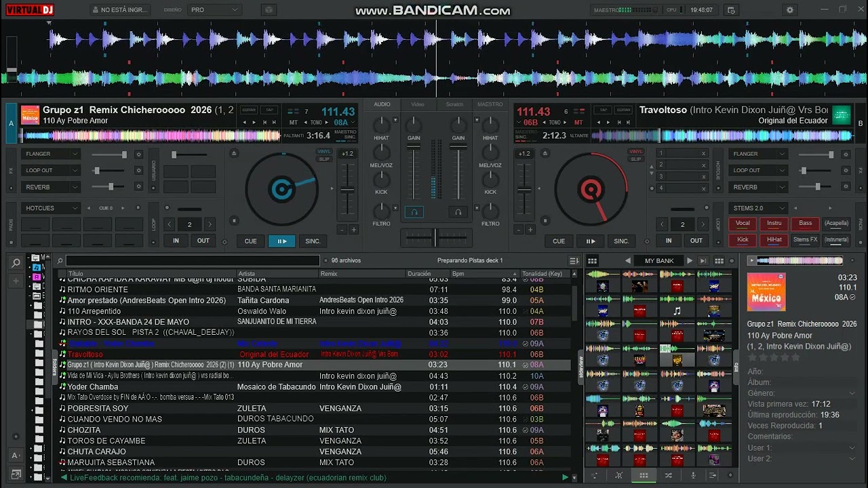This screenshot has width=868, height=488.
Task: Toggle VINYL mode on deck B
Action: 636,152
